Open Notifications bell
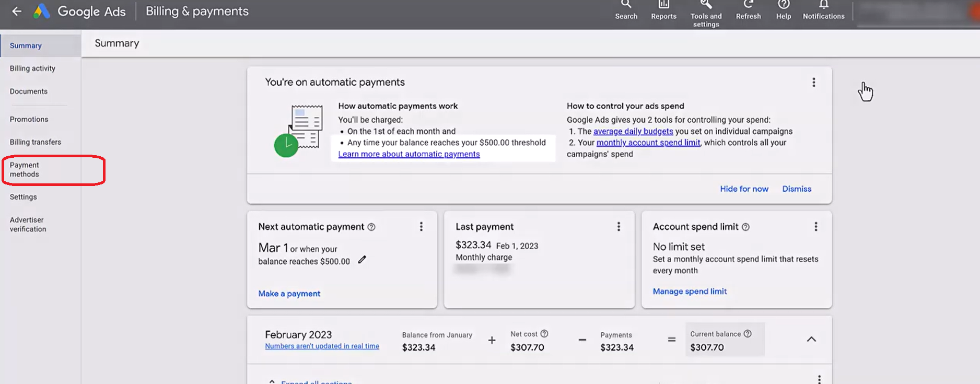 tap(823, 10)
